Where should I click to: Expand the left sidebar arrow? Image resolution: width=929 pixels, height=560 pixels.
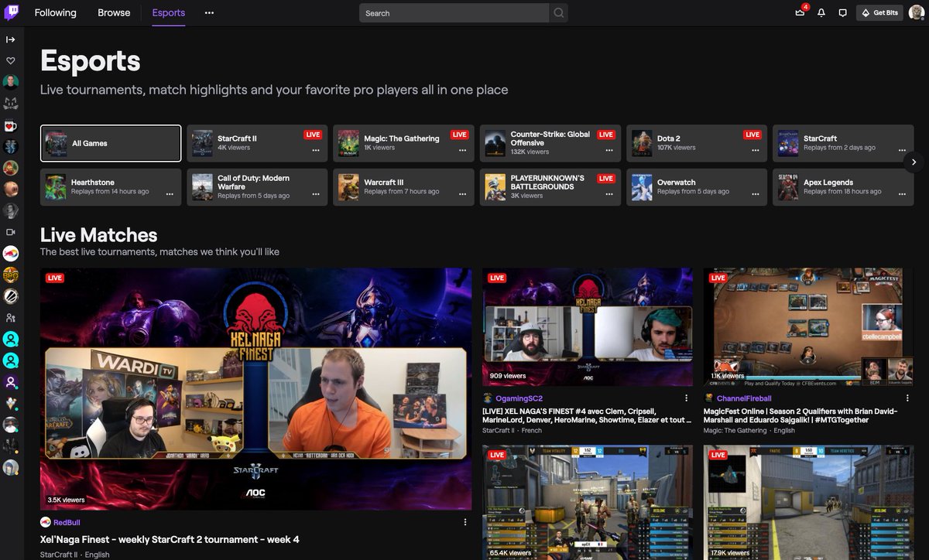click(x=11, y=39)
